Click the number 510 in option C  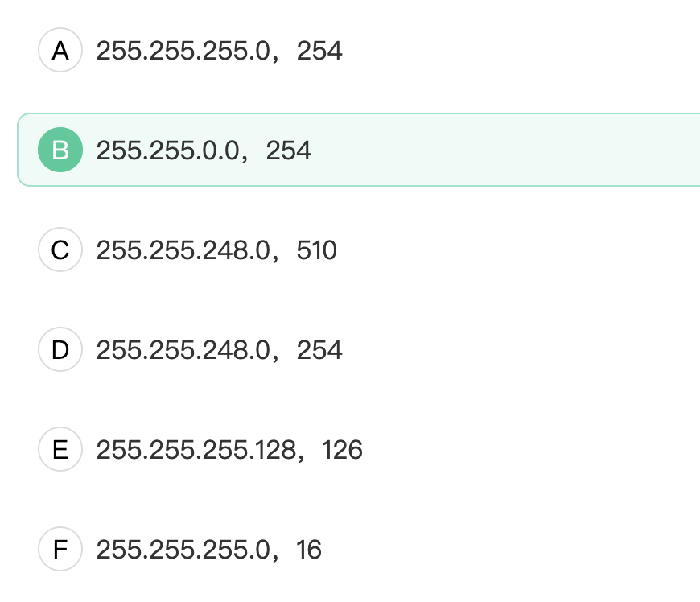[316, 250]
